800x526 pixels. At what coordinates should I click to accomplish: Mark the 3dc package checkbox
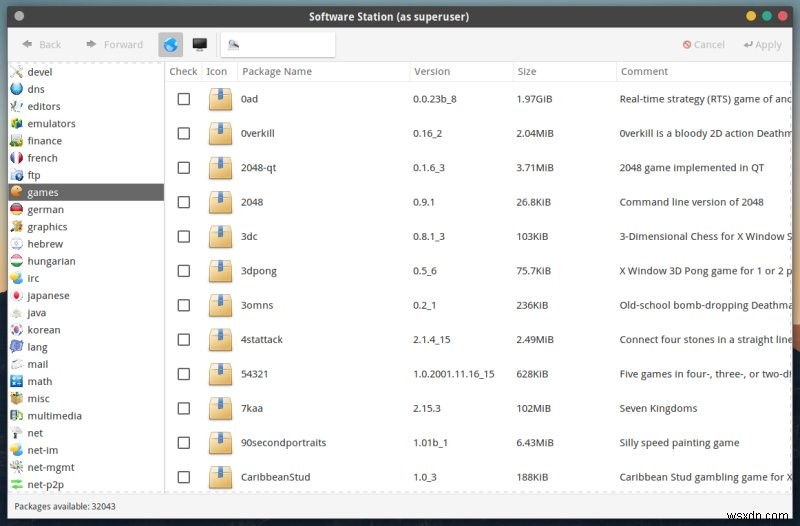(x=184, y=236)
